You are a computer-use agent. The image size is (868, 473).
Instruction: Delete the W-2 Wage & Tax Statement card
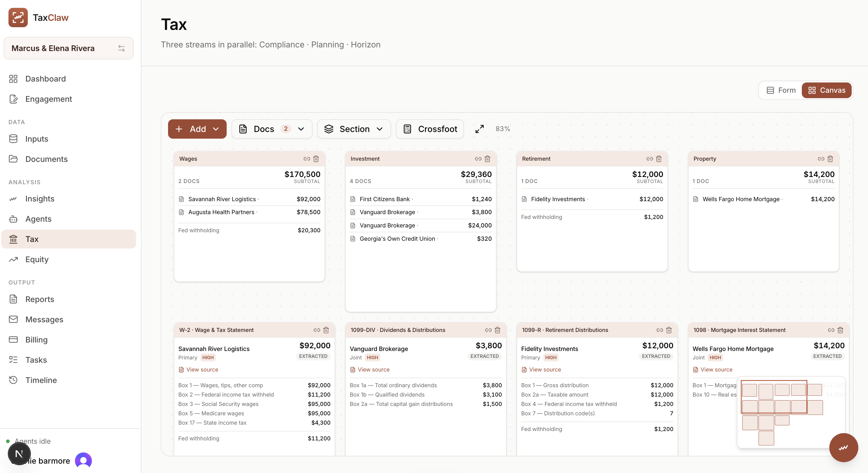pyautogui.click(x=326, y=330)
